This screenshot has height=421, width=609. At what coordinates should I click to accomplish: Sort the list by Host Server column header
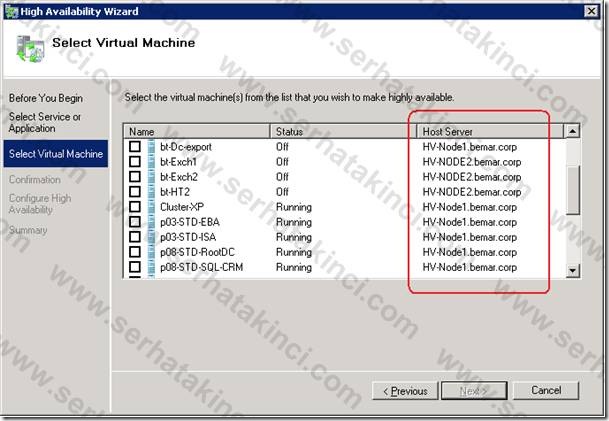point(490,131)
